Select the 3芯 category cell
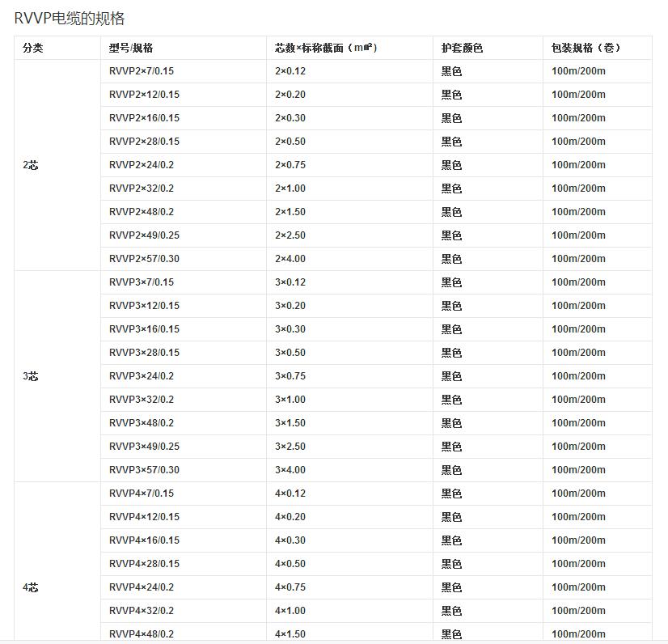The height and width of the screenshot is (644, 668). (31, 376)
